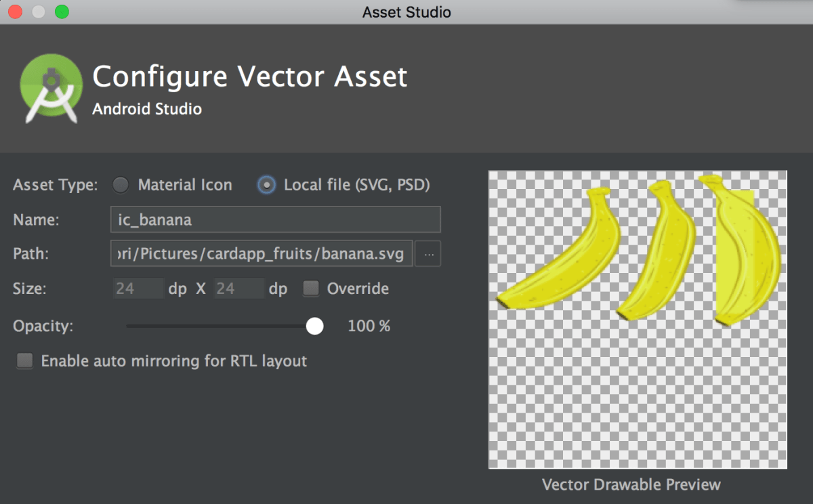Click the Android Studio subtitle text
The image size is (813, 504).
pyautogui.click(x=147, y=108)
